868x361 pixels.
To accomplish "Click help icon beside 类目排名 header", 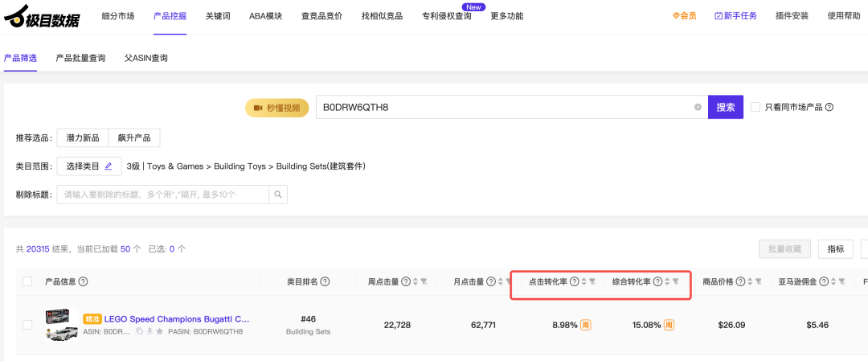I will 325,282.
